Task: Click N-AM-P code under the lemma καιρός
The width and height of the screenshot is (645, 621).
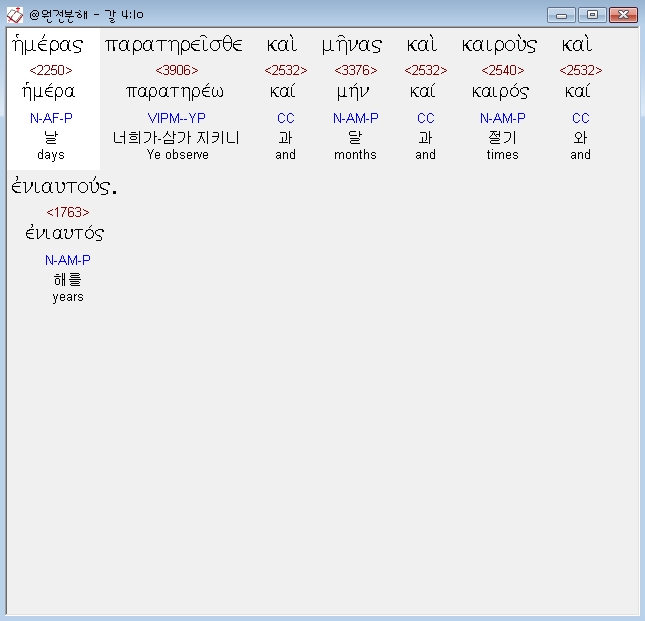Action: [x=503, y=118]
